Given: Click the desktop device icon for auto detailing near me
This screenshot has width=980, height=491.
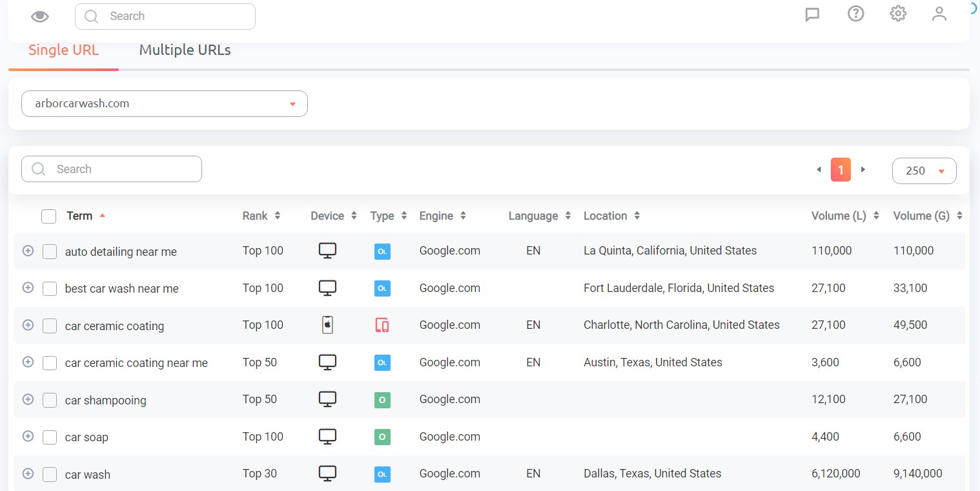Looking at the screenshot, I should tap(327, 251).
